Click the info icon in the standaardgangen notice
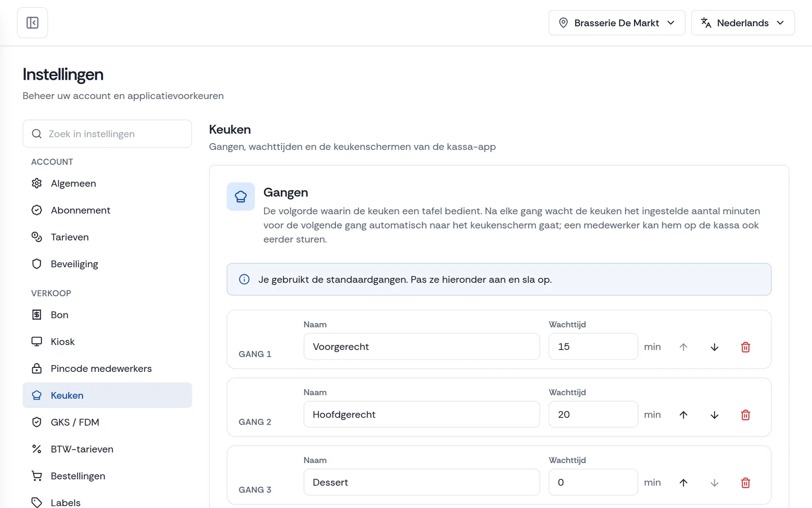This screenshot has width=812, height=508. tap(244, 279)
